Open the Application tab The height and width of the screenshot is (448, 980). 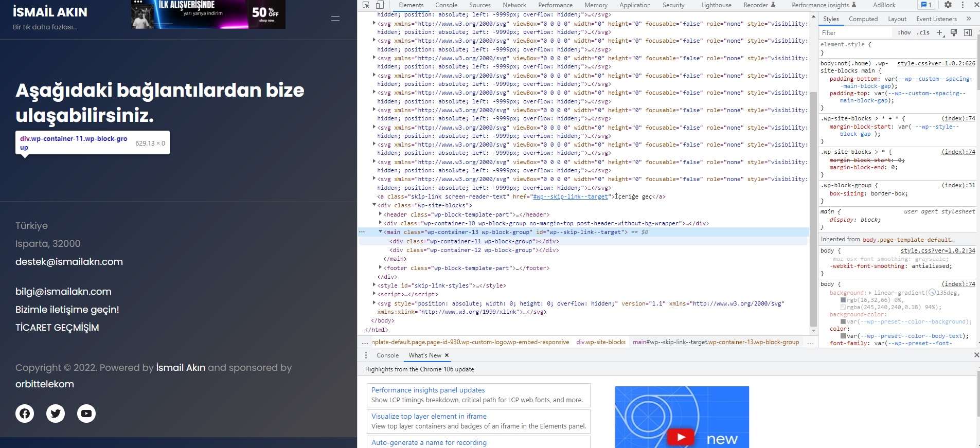tap(635, 5)
